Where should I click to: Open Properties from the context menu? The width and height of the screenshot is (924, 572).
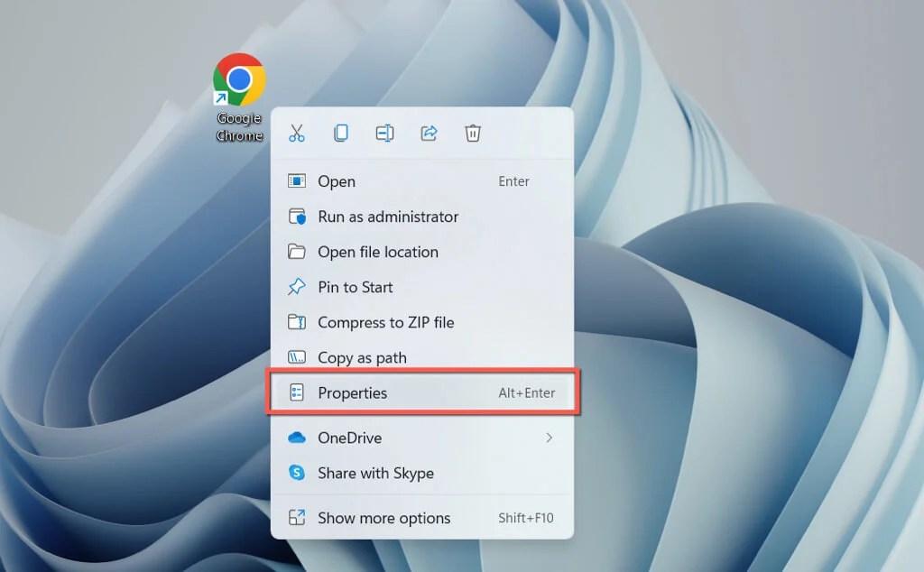422,393
